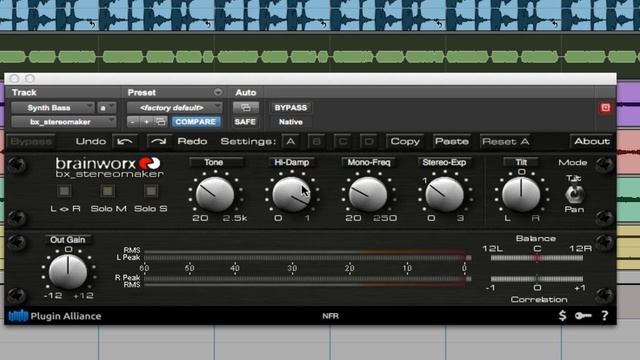Open the question mark help icon
This screenshot has width=640, height=360.
click(604, 316)
